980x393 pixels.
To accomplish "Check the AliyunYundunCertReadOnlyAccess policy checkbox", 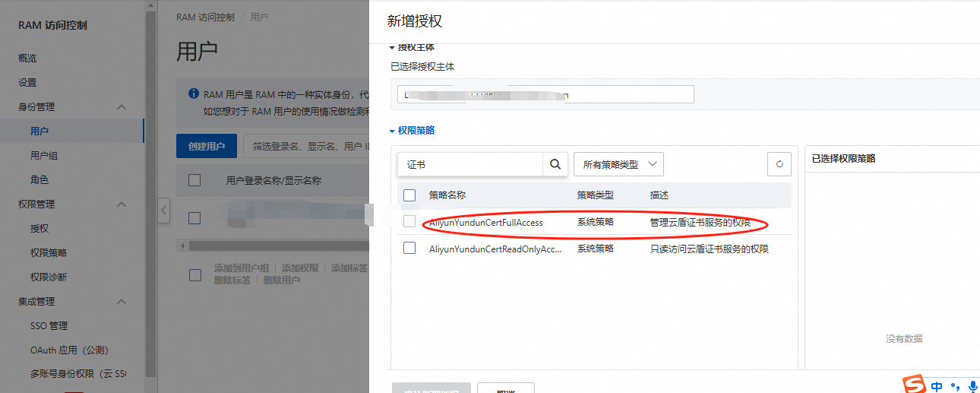I will (x=409, y=248).
